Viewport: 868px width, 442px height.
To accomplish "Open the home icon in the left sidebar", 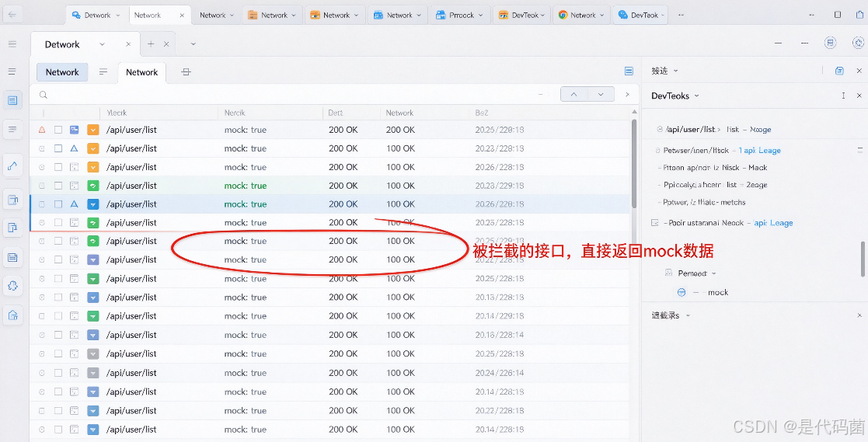I will tap(12, 315).
